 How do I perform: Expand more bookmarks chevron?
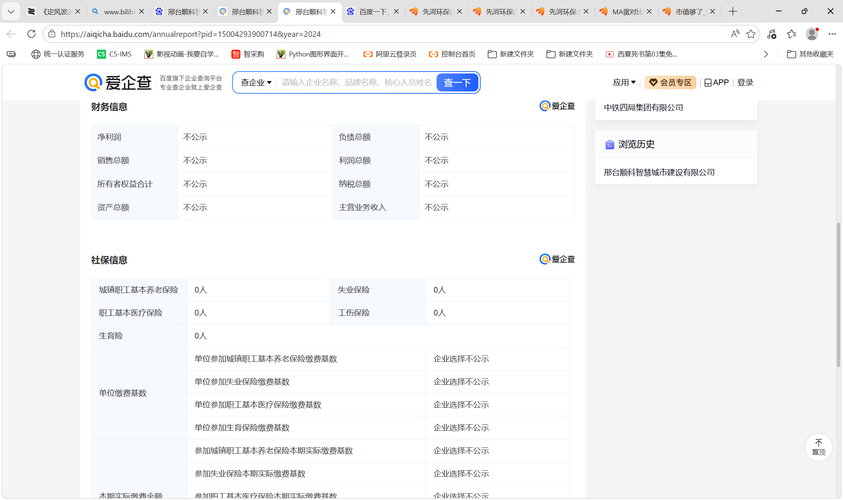(x=766, y=54)
